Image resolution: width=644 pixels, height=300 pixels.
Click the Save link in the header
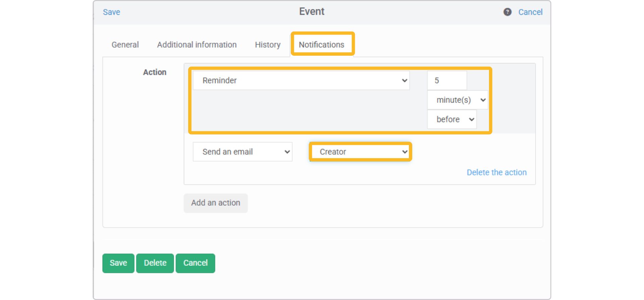coord(111,12)
